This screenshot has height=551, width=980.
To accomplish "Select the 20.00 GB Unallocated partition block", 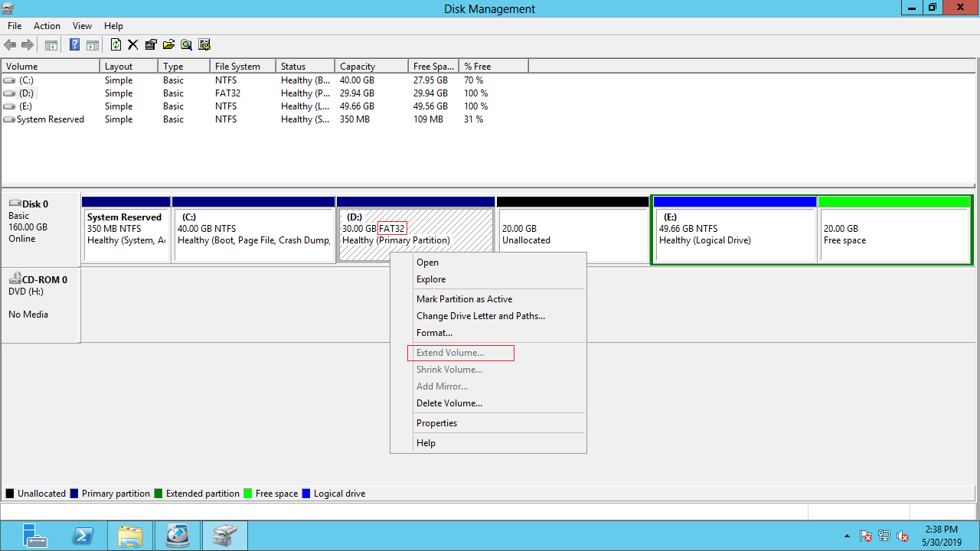I will [572, 235].
